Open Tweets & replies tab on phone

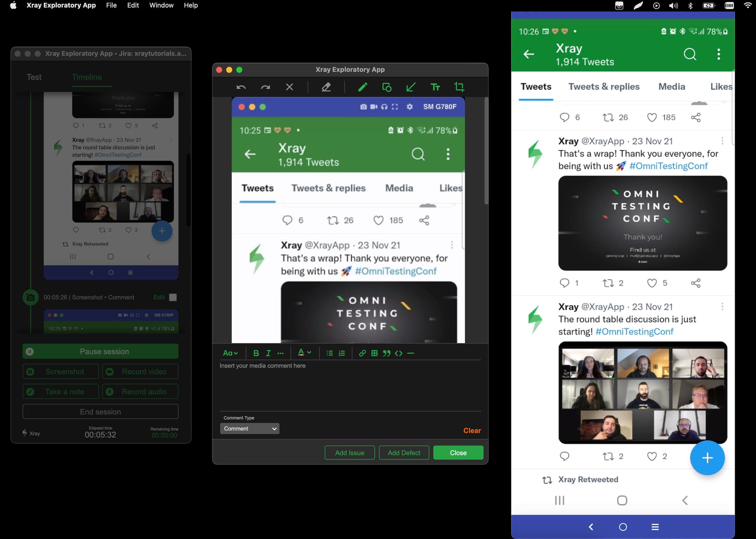pos(604,87)
